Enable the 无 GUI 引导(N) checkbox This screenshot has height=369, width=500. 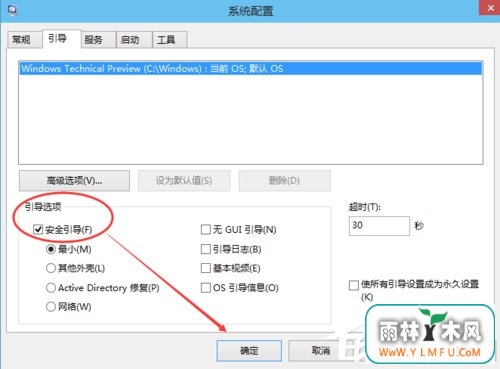pyautogui.click(x=206, y=229)
